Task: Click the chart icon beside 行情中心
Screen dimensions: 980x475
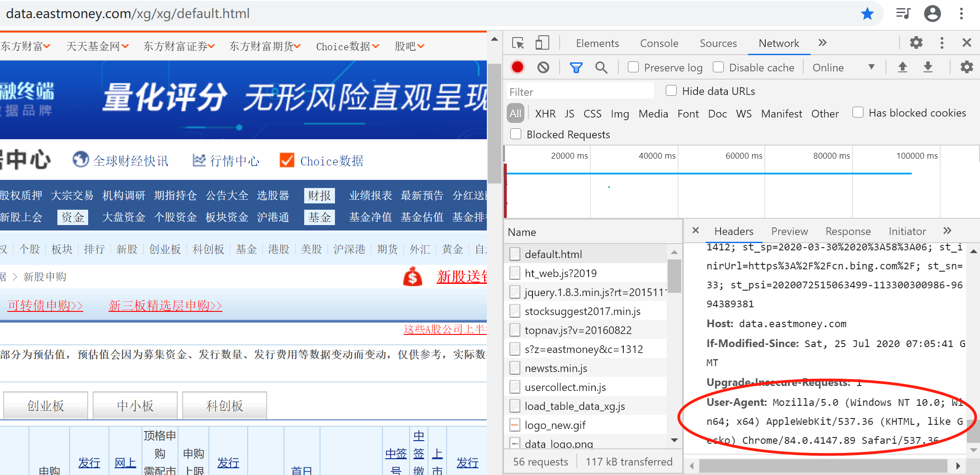Action: [x=199, y=160]
